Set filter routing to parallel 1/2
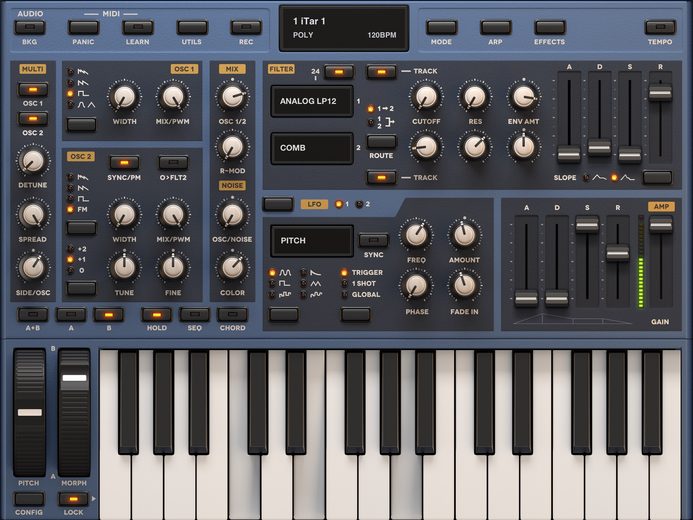This screenshot has height=520, width=693. [381, 122]
